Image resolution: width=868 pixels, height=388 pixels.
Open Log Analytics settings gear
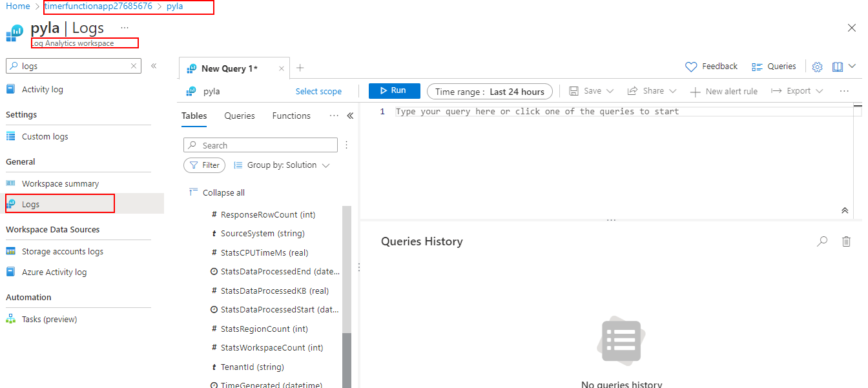click(817, 66)
